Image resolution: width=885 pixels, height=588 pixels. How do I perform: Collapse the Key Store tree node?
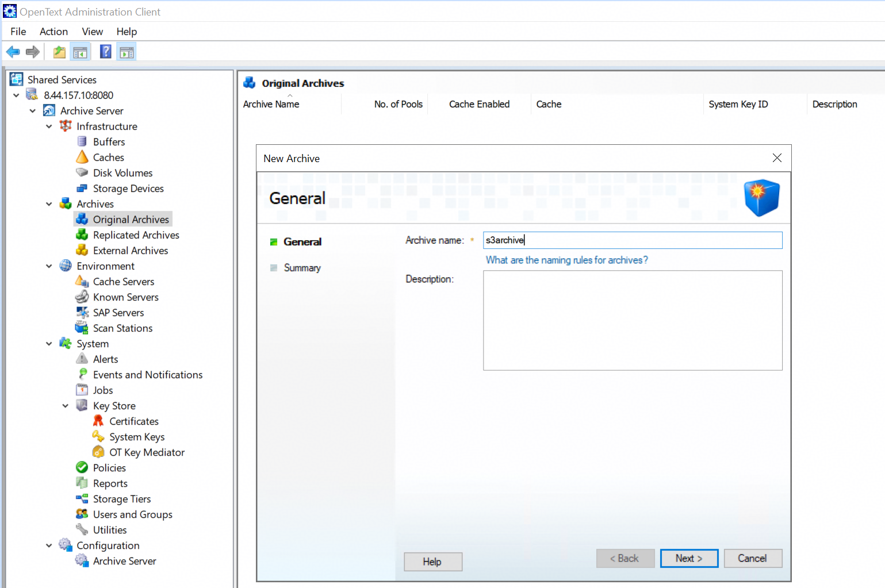click(x=66, y=405)
